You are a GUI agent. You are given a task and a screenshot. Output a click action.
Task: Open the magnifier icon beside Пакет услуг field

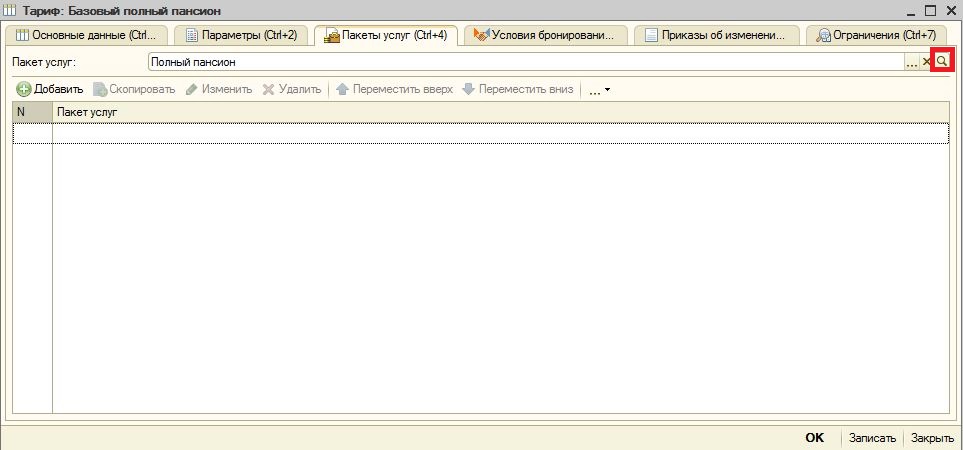tap(942, 62)
